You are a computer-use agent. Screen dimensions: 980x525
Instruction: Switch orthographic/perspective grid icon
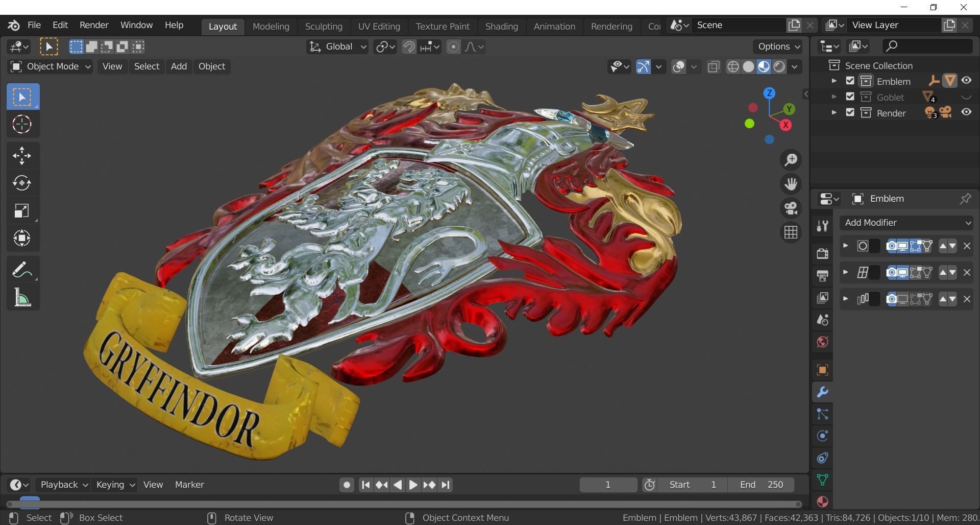click(791, 232)
